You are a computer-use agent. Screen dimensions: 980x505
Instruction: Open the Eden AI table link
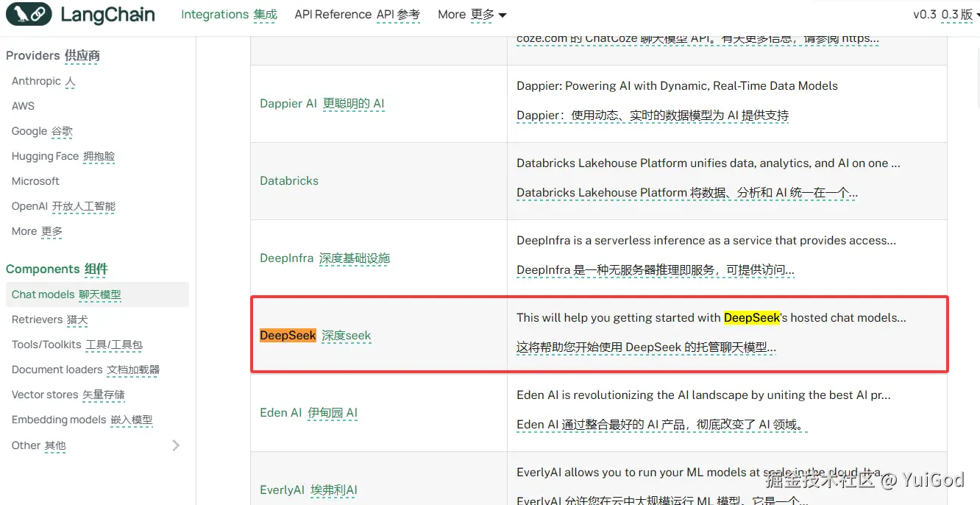(308, 413)
